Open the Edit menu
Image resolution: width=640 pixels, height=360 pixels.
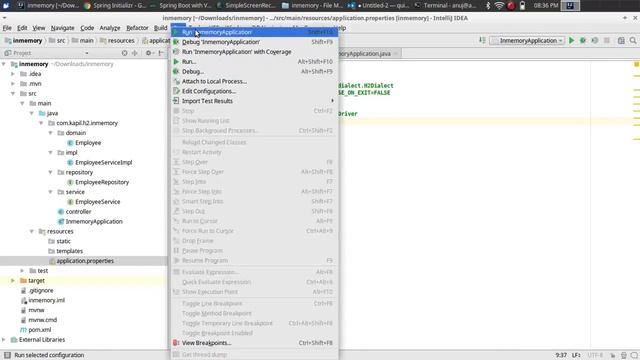[x=22, y=28]
